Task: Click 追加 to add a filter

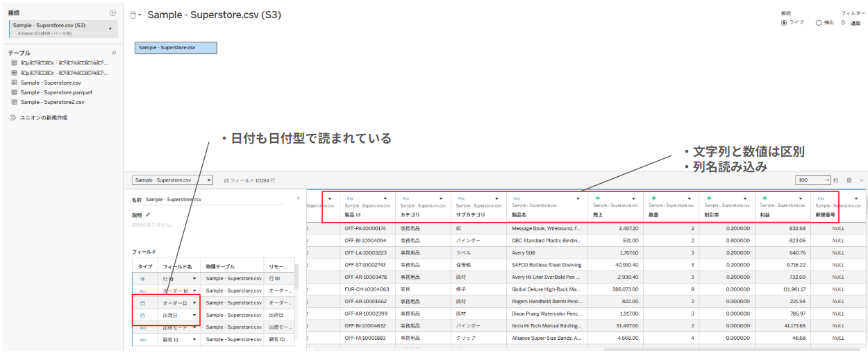Action: pyautogui.click(x=856, y=23)
